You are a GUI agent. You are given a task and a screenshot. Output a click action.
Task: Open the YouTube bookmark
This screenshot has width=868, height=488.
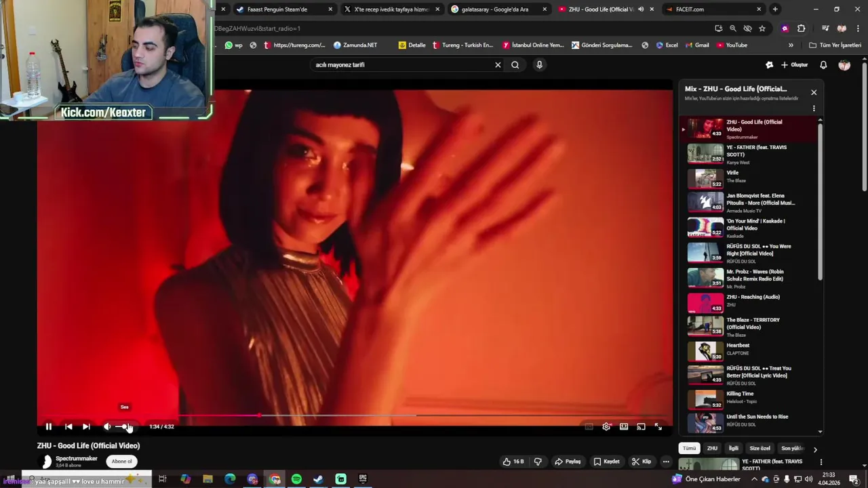pos(732,45)
